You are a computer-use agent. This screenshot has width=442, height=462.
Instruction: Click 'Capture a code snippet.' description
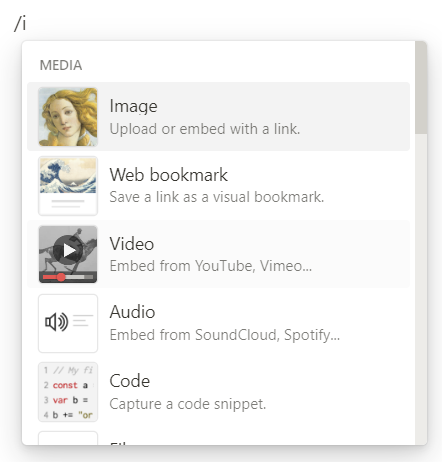click(x=188, y=404)
